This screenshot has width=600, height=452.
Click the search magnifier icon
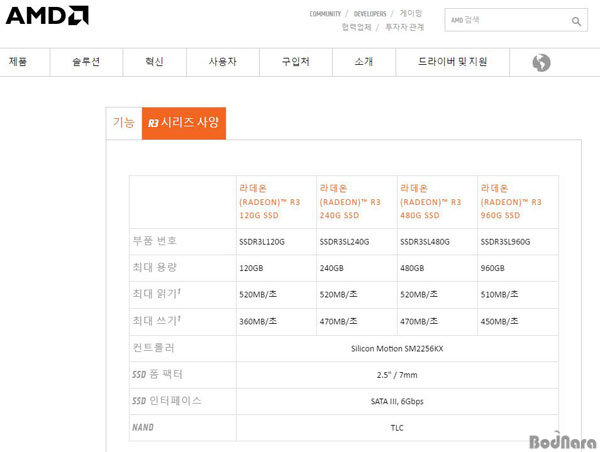[576, 21]
